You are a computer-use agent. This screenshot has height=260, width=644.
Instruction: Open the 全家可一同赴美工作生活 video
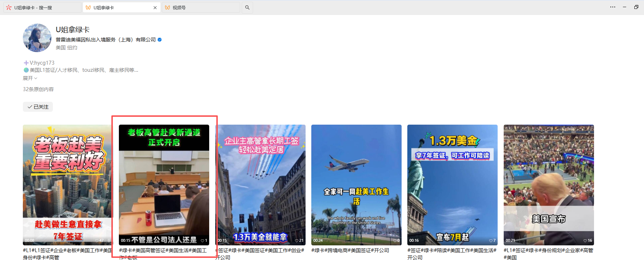356,185
